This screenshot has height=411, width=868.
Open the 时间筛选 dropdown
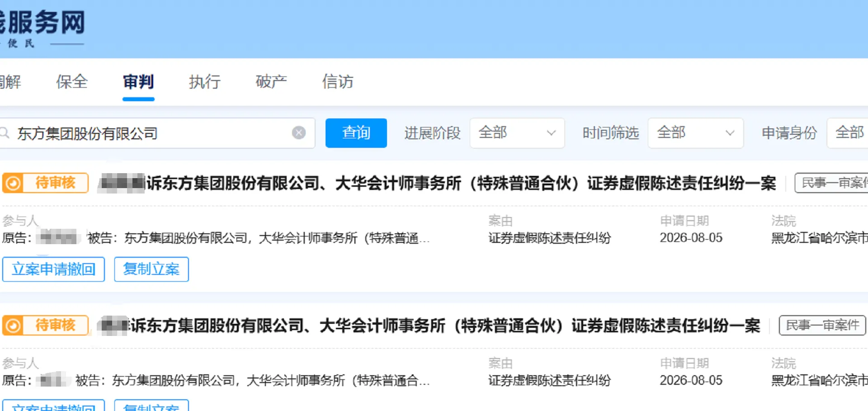tap(695, 133)
